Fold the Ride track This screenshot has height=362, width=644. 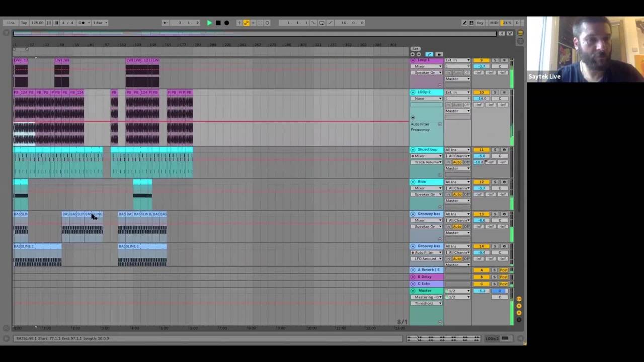(x=413, y=182)
